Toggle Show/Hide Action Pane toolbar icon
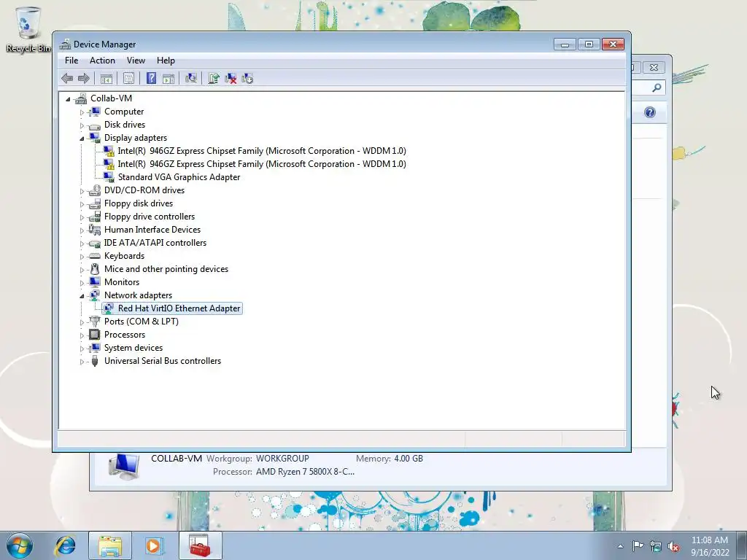747x560 pixels. pyautogui.click(x=169, y=78)
